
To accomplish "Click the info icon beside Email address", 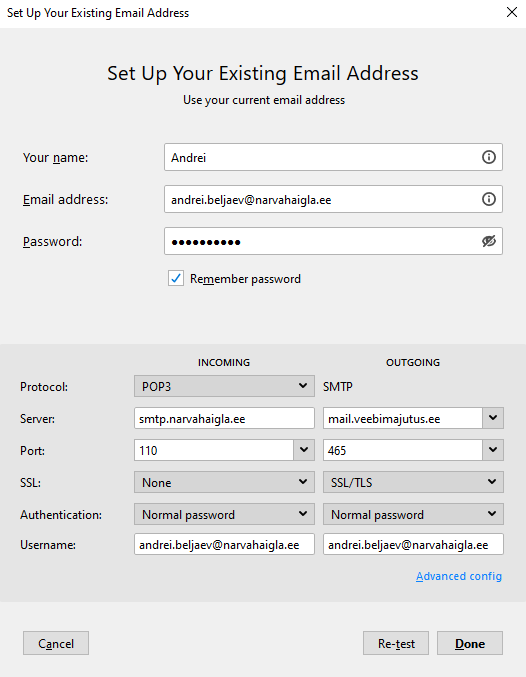I will click(488, 199).
